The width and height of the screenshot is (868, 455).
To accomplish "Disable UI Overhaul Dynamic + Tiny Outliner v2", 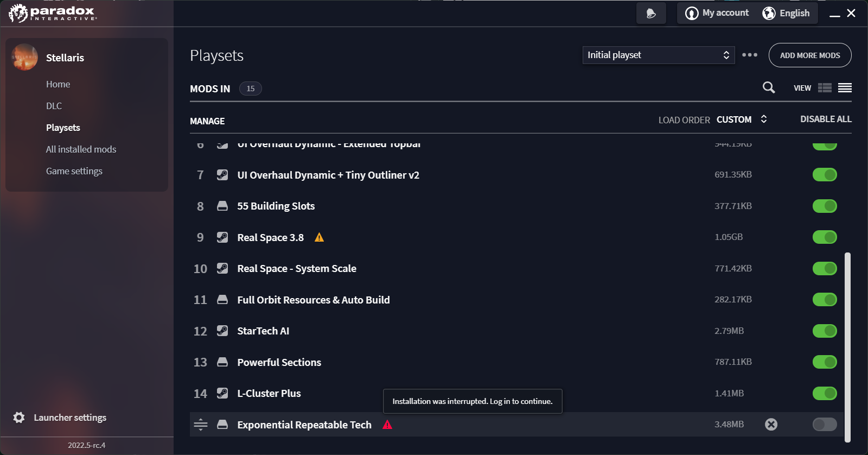I will coord(825,175).
